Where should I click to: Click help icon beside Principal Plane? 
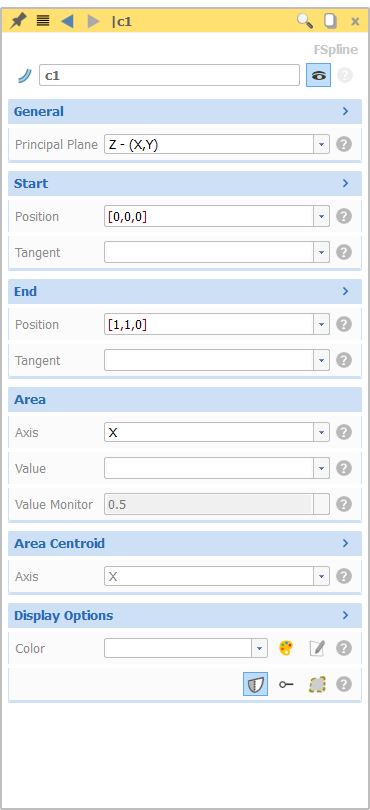344,144
